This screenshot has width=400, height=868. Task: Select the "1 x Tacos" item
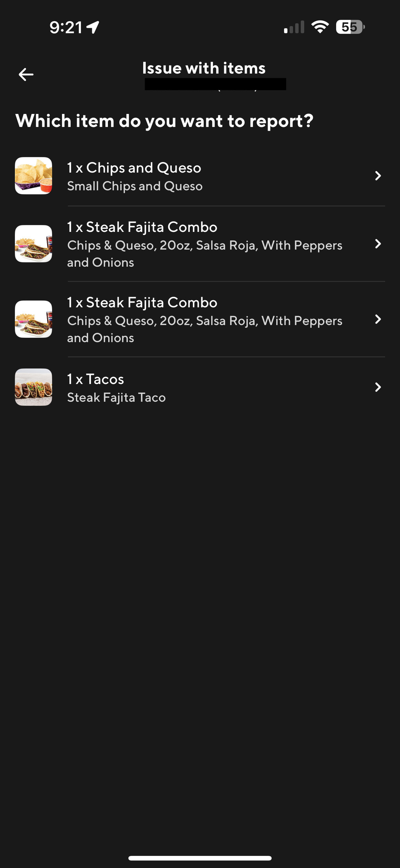[x=95, y=379]
